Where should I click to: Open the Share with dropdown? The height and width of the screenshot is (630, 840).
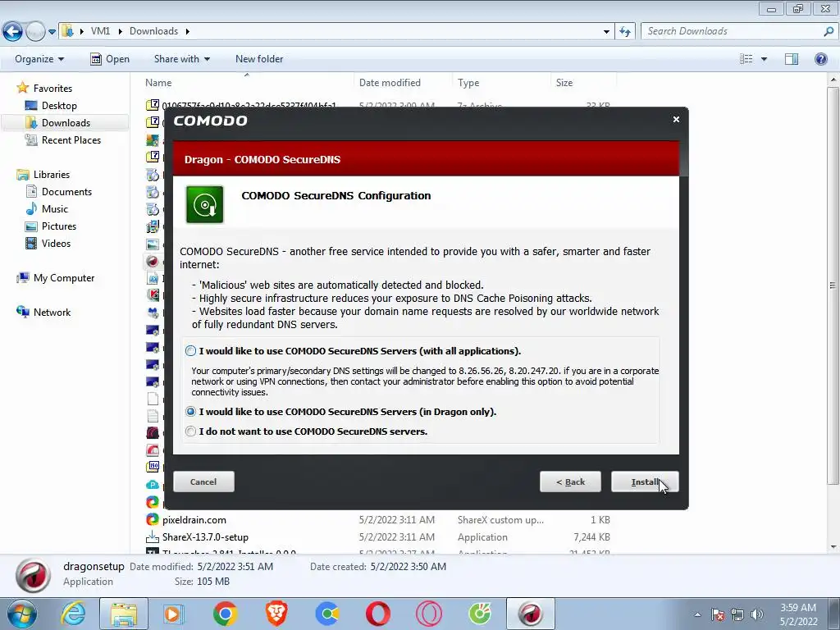coord(181,59)
